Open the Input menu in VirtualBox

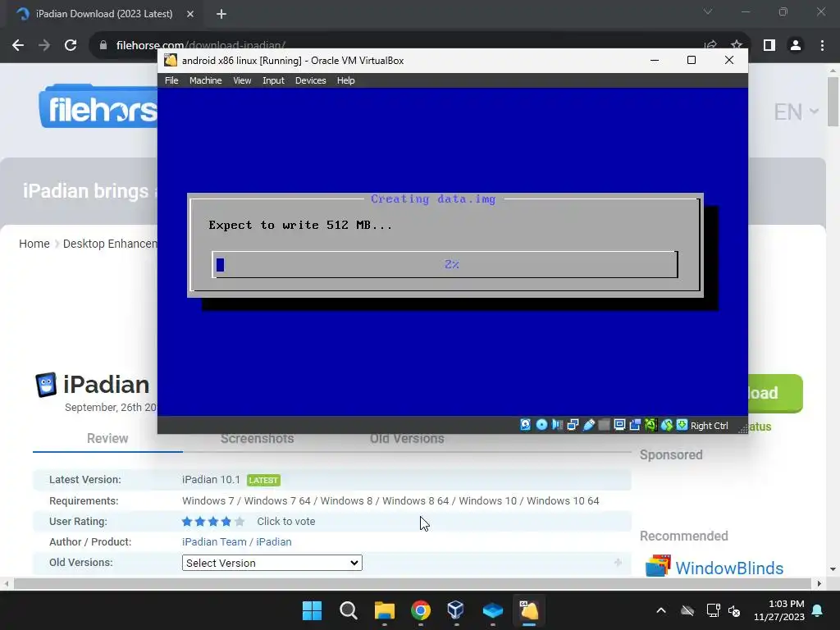[273, 80]
